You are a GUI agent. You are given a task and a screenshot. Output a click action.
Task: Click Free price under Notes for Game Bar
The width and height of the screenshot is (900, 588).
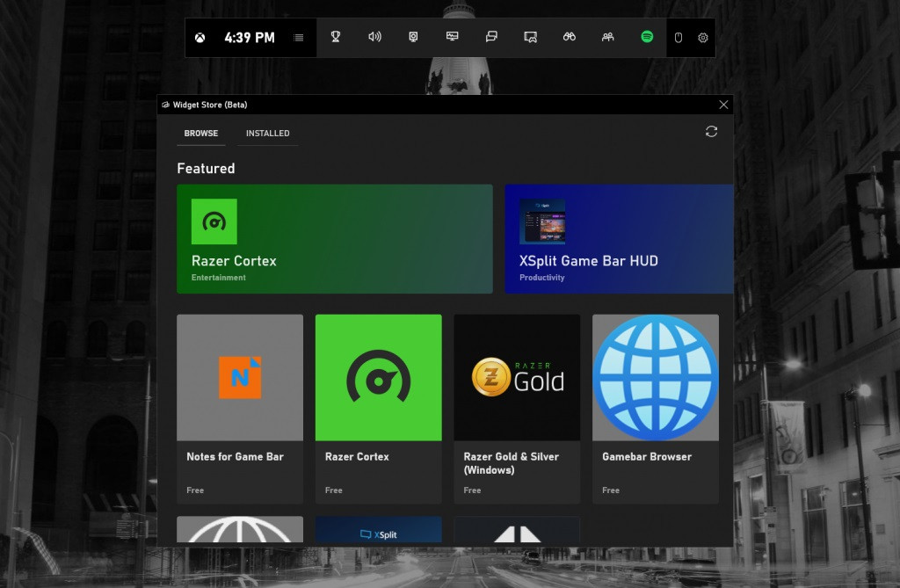click(x=195, y=490)
